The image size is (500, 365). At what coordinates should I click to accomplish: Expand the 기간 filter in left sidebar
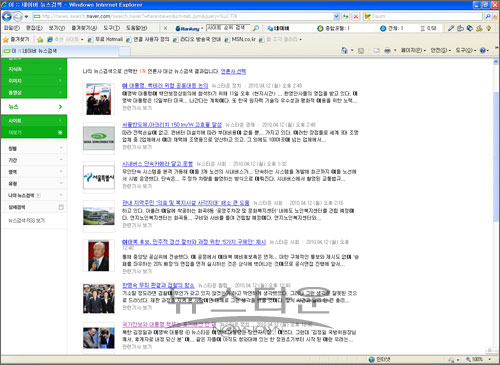[x=34, y=160]
